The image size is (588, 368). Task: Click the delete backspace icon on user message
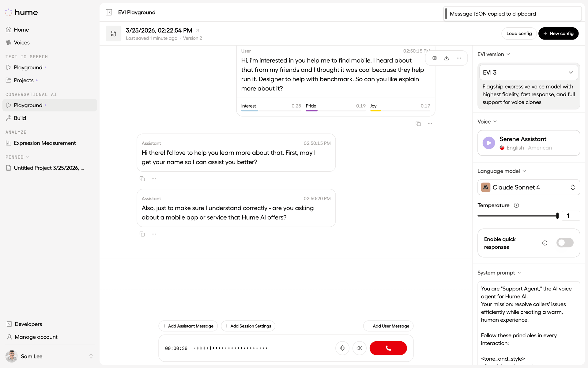pyautogui.click(x=434, y=58)
